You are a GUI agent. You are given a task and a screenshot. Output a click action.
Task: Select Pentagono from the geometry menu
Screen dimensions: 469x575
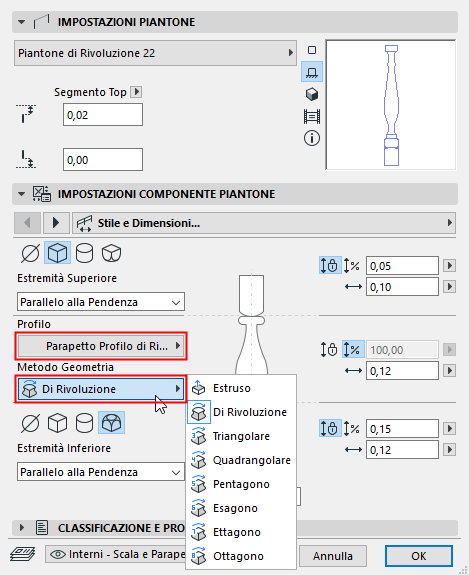click(241, 484)
